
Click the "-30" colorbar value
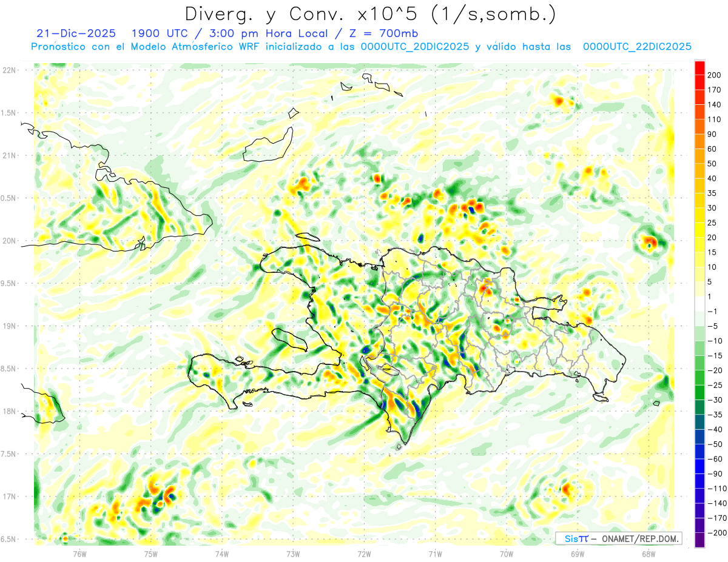(715, 400)
